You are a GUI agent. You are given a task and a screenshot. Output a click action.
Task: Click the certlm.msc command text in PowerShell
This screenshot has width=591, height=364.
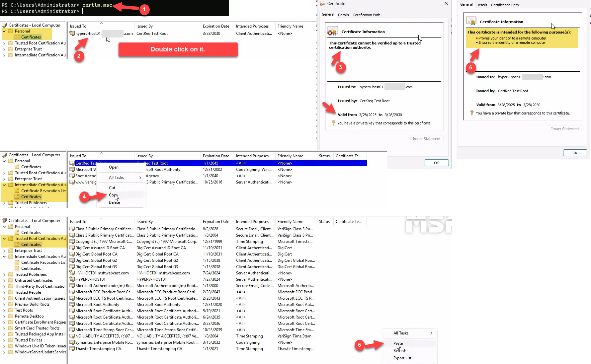click(97, 5)
